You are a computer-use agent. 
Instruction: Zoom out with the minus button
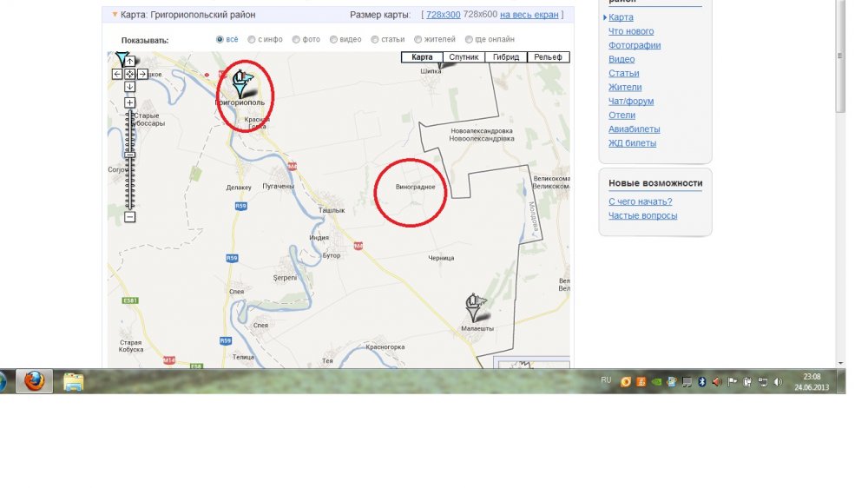tap(129, 216)
